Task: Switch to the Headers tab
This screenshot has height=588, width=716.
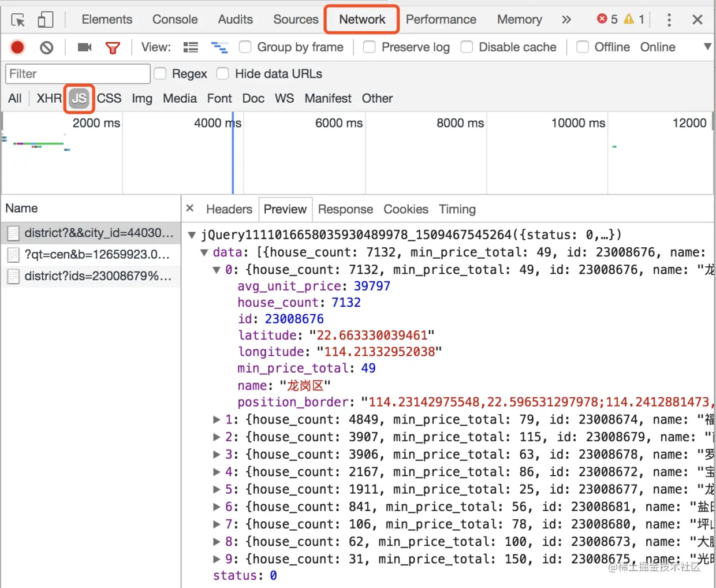Action: (229, 209)
